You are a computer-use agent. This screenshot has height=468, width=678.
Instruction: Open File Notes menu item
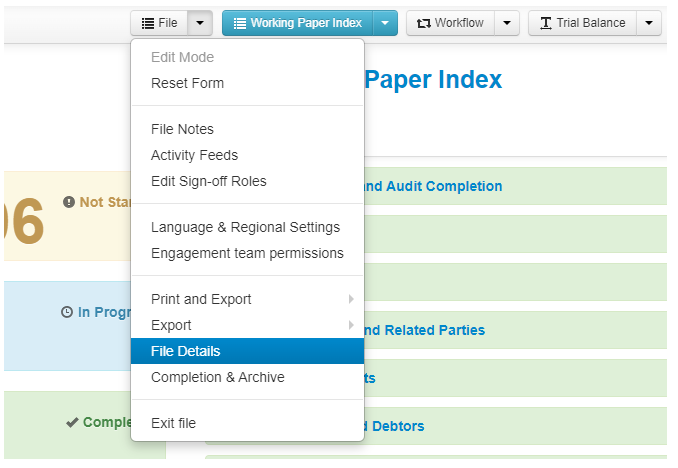(x=182, y=129)
